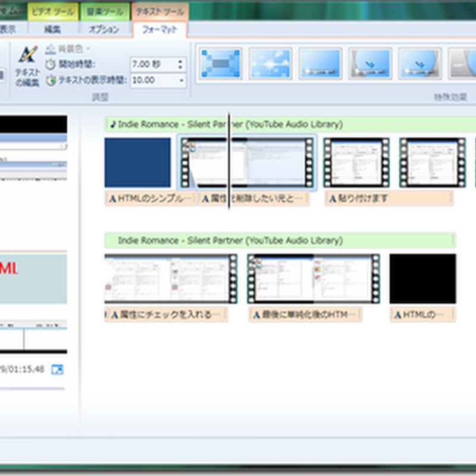Select the solid blue title clip

pyautogui.click(x=137, y=162)
